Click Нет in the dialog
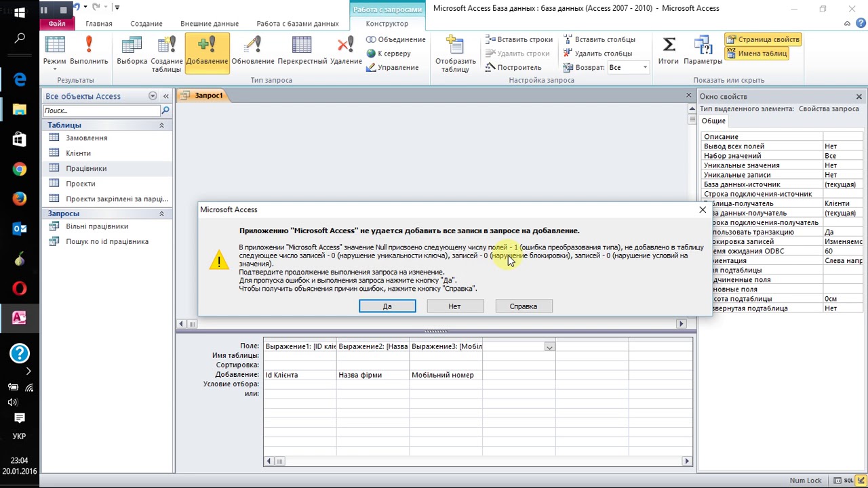 click(454, 306)
